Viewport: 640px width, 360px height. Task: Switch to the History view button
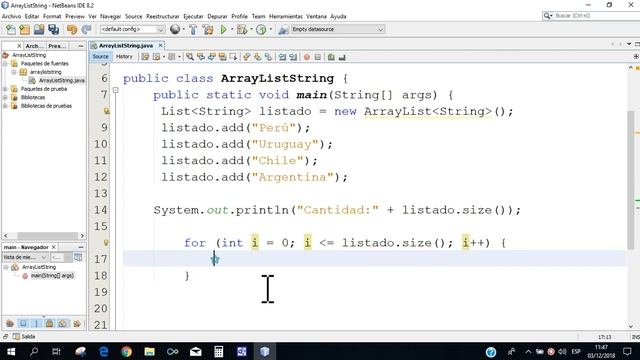tap(124, 57)
